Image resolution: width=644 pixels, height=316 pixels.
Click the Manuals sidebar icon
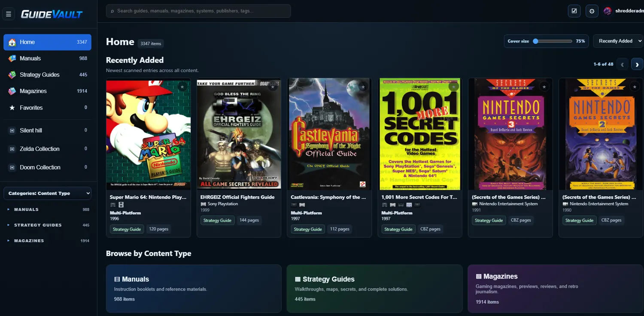pos(12,58)
